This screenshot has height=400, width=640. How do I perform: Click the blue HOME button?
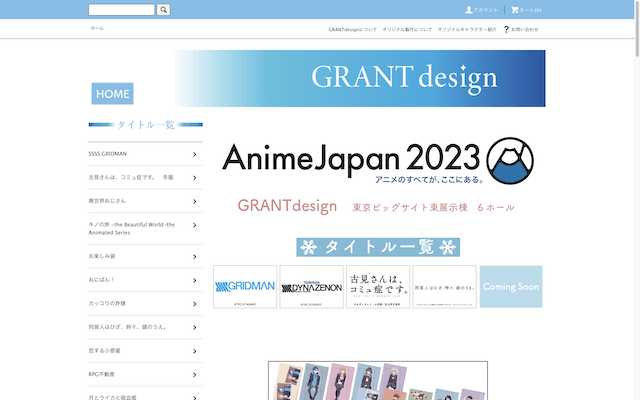click(x=113, y=94)
